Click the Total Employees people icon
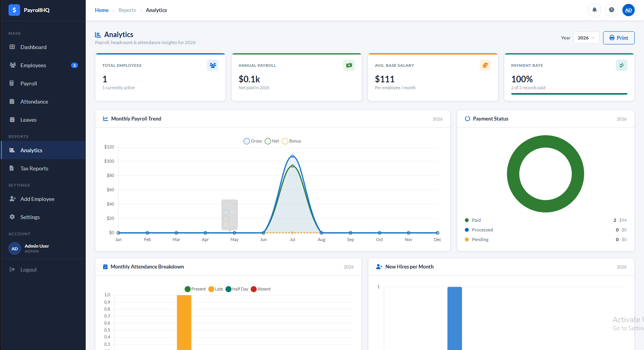The image size is (644, 350). [213, 65]
